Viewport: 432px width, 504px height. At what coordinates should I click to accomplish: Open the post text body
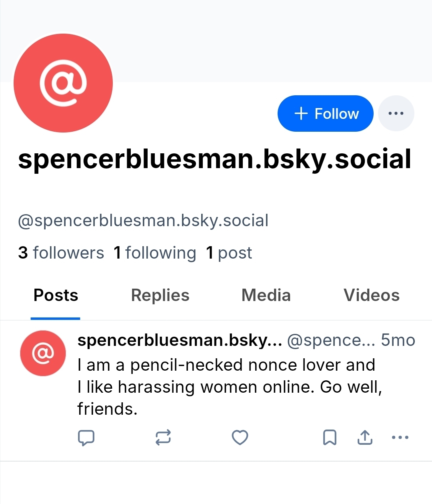[x=226, y=387]
